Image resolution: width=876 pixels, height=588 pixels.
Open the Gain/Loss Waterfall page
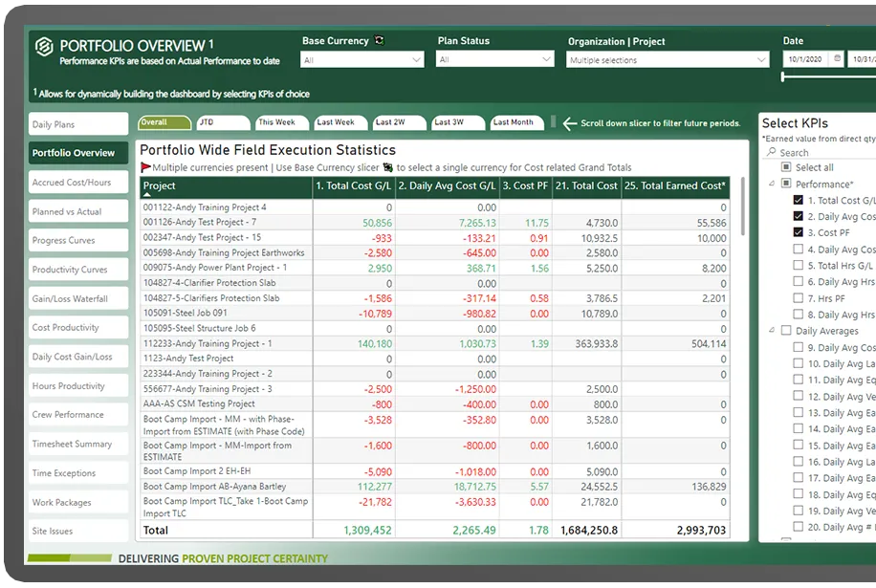[x=78, y=299]
